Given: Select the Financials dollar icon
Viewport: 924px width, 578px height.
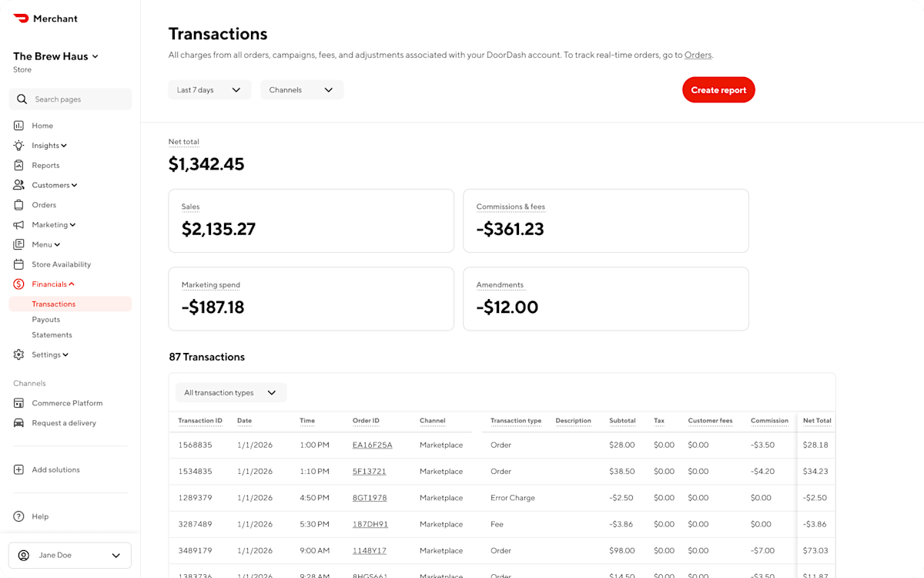Looking at the screenshot, I should [17, 284].
